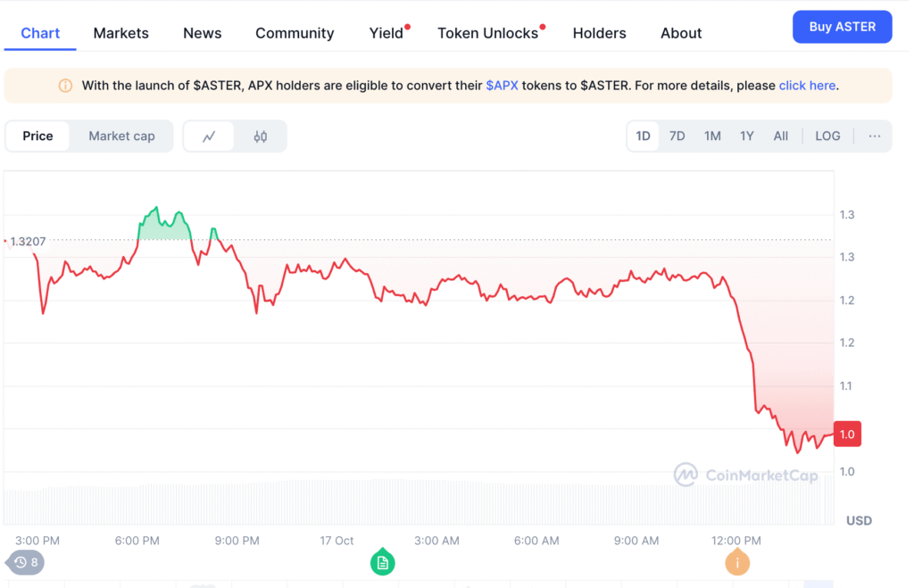Open the Markets tab
914x588 pixels.
coord(120,33)
